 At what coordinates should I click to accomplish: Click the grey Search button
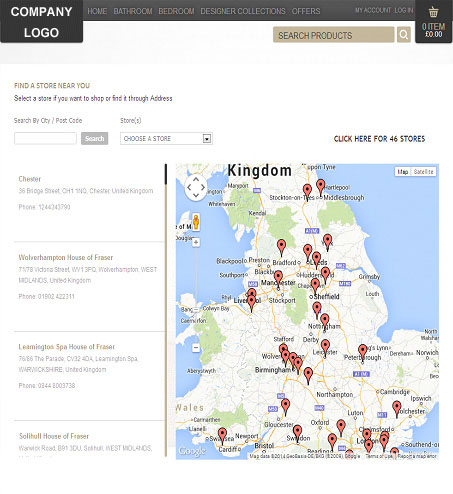click(94, 139)
